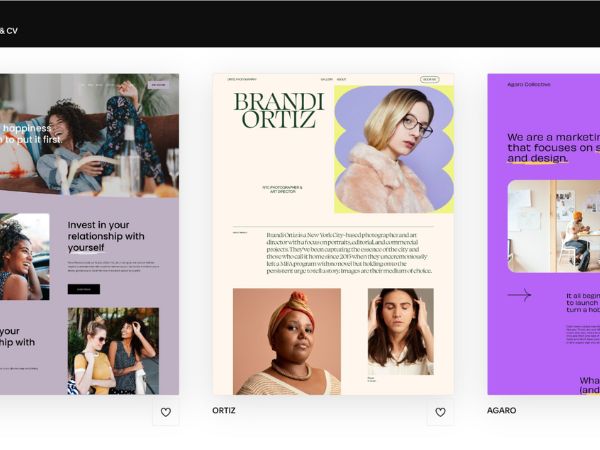Click the black button under 'Invest in your relationship'

click(84, 289)
